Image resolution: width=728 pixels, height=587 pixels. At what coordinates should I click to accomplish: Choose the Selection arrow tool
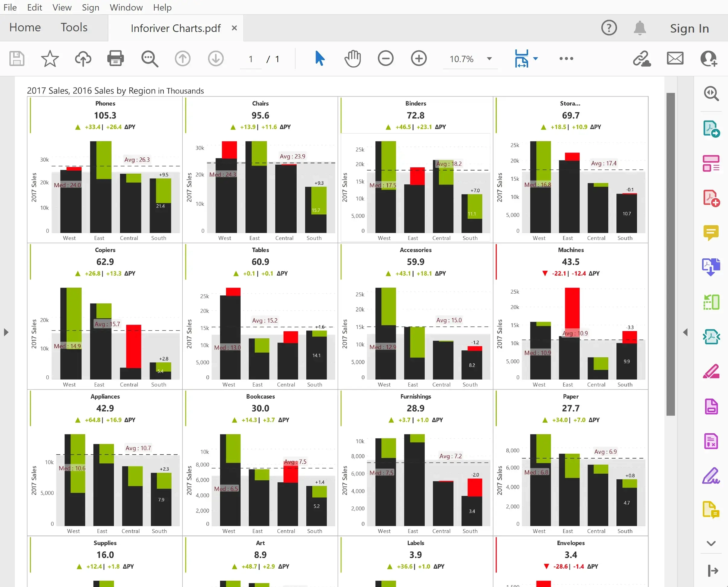(x=320, y=58)
